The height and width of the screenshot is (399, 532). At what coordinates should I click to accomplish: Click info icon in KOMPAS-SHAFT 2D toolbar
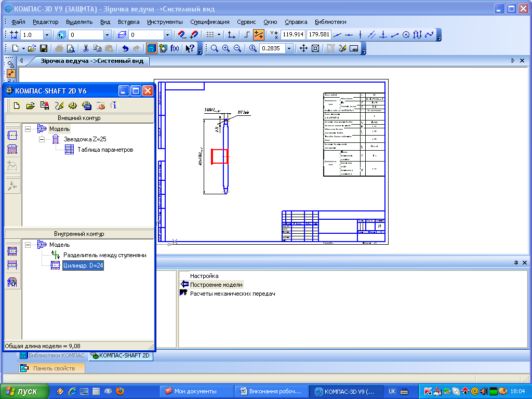(x=114, y=105)
